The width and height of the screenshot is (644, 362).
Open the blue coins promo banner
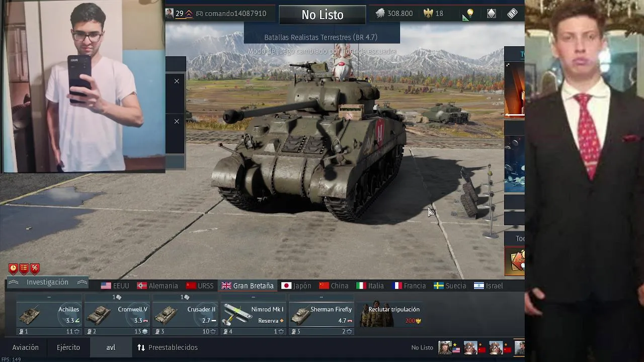tap(514, 164)
